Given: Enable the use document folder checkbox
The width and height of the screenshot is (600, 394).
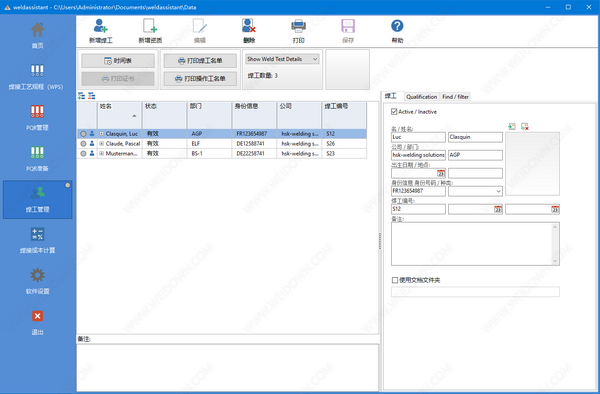Looking at the screenshot, I should [395, 280].
